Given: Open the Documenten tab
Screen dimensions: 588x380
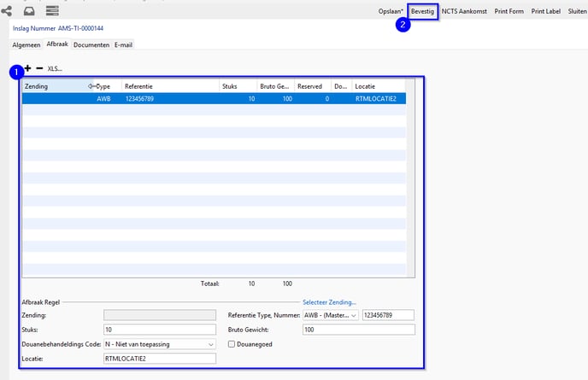Looking at the screenshot, I should tap(91, 44).
